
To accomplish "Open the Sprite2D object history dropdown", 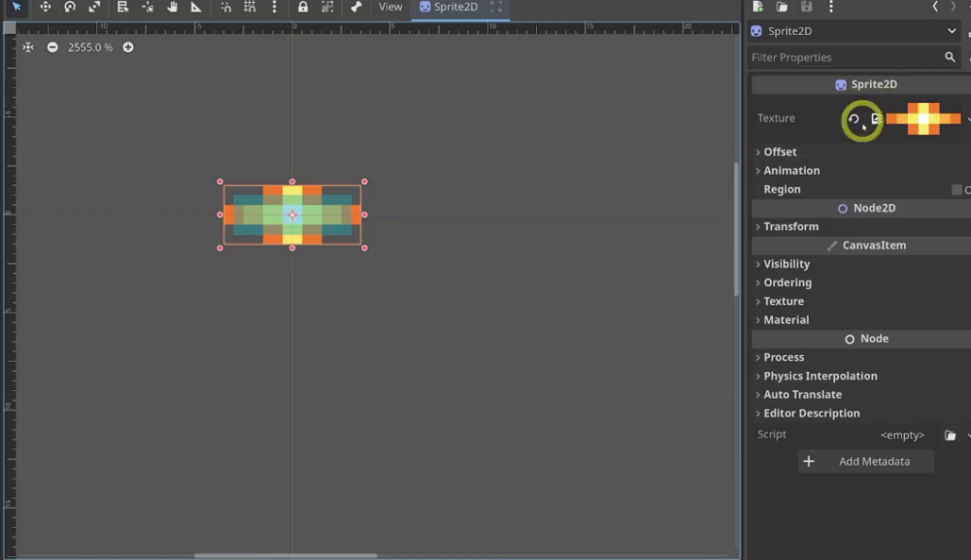I will pos(854,31).
